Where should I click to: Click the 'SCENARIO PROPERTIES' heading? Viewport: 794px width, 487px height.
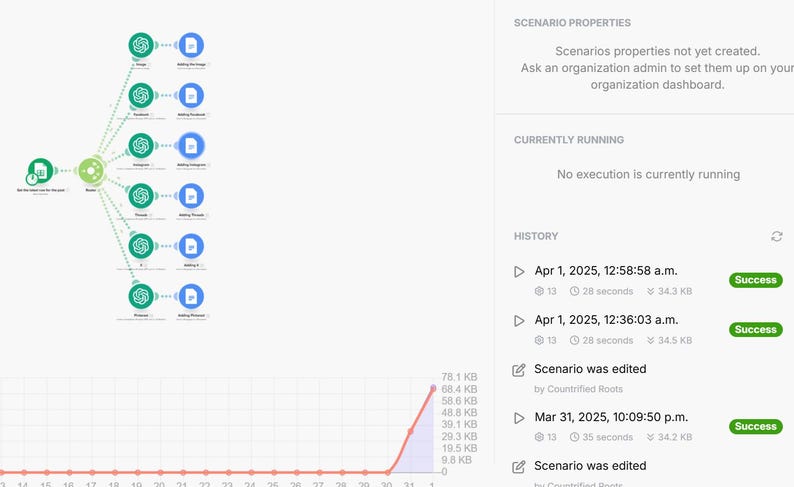572,23
